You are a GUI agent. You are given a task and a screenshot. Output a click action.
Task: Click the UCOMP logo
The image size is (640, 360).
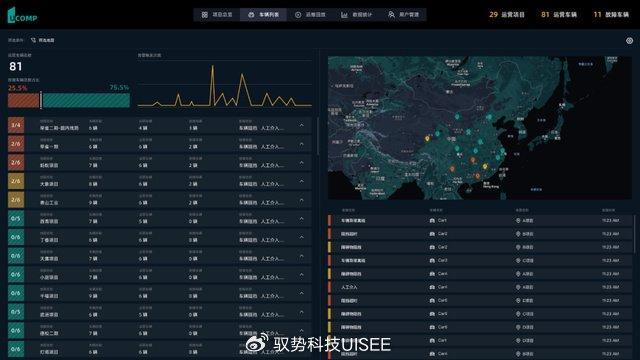[x=22, y=16]
